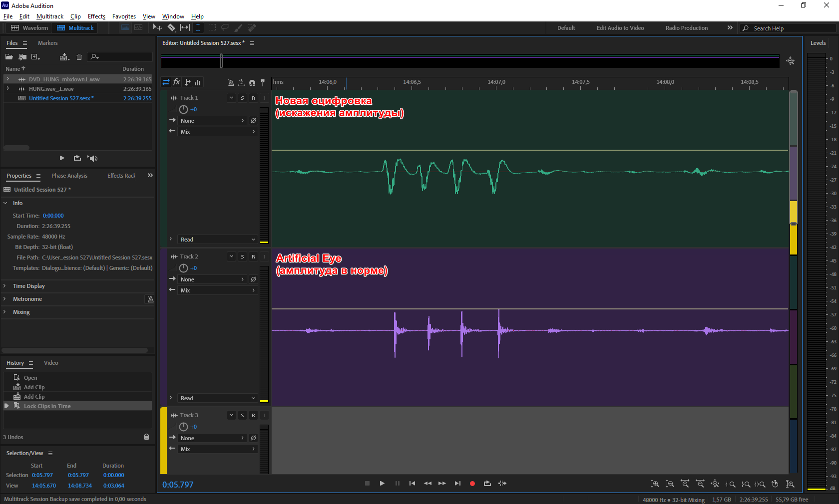Switch to the Markers tab
This screenshot has height=504, width=839.
coord(48,43)
